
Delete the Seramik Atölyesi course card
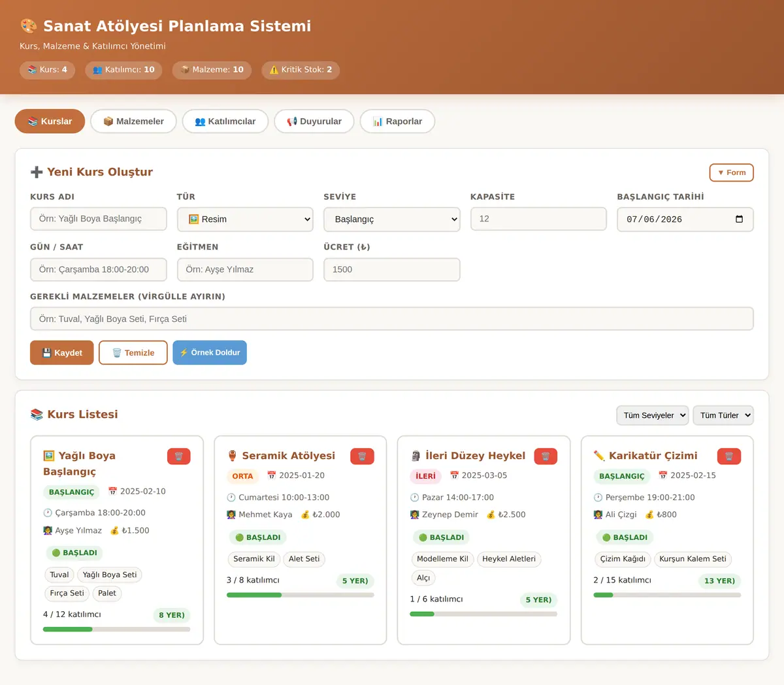click(362, 456)
